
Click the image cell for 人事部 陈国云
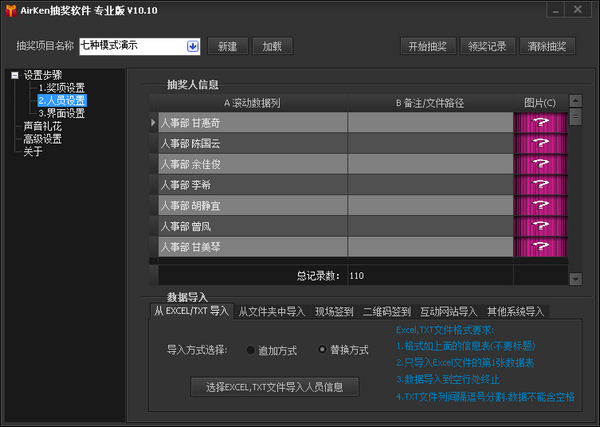tap(540, 143)
